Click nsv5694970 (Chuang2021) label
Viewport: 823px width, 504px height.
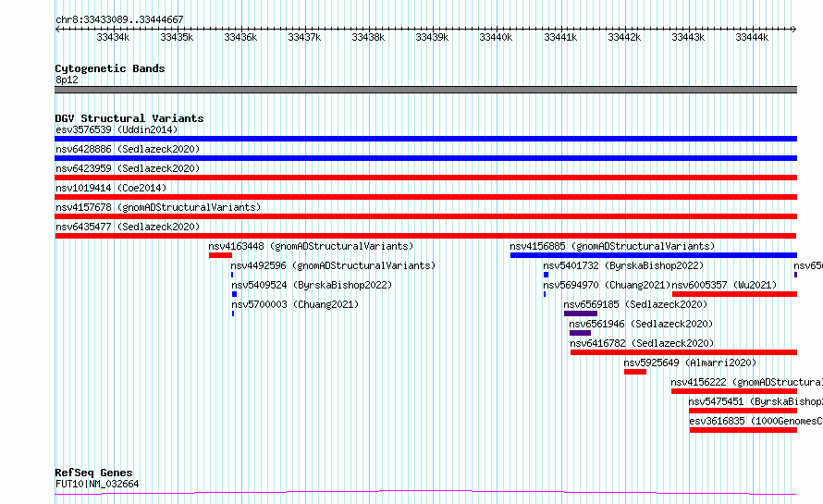[x=607, y=285]
